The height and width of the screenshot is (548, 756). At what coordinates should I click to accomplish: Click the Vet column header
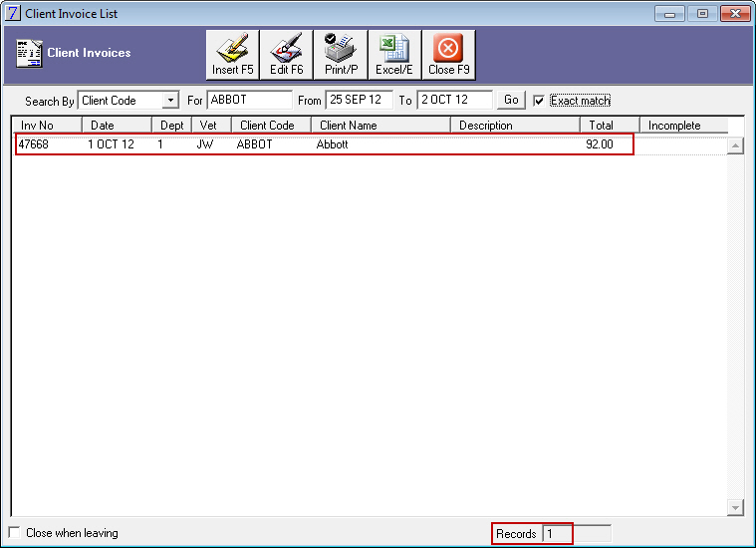(212, 126)
